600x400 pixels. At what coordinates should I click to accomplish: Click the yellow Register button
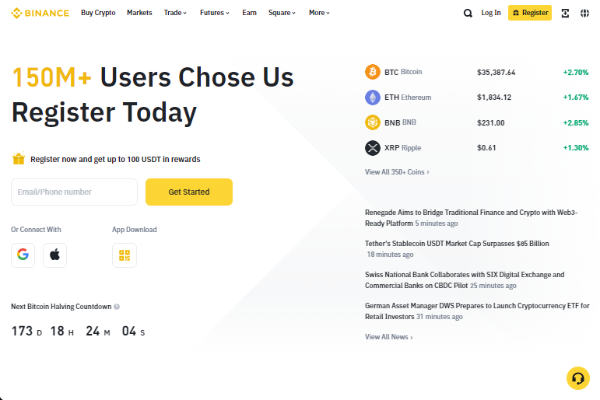click(x=530, y=13)
